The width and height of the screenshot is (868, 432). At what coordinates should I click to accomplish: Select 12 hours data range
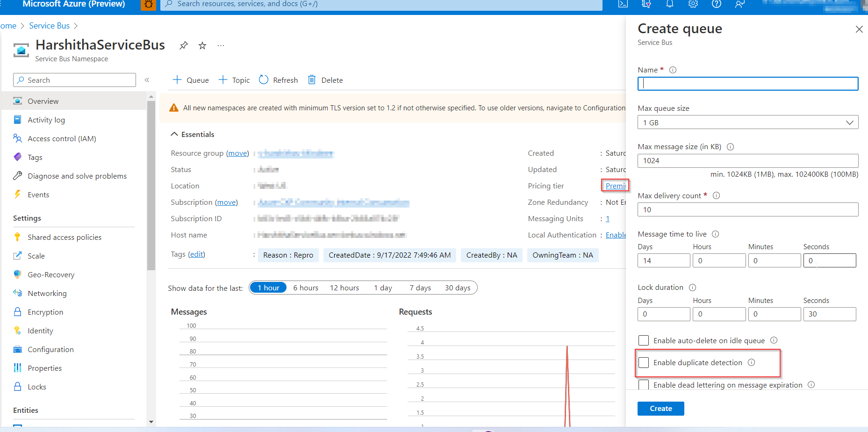pyautogui.click(x=344, y=288)
